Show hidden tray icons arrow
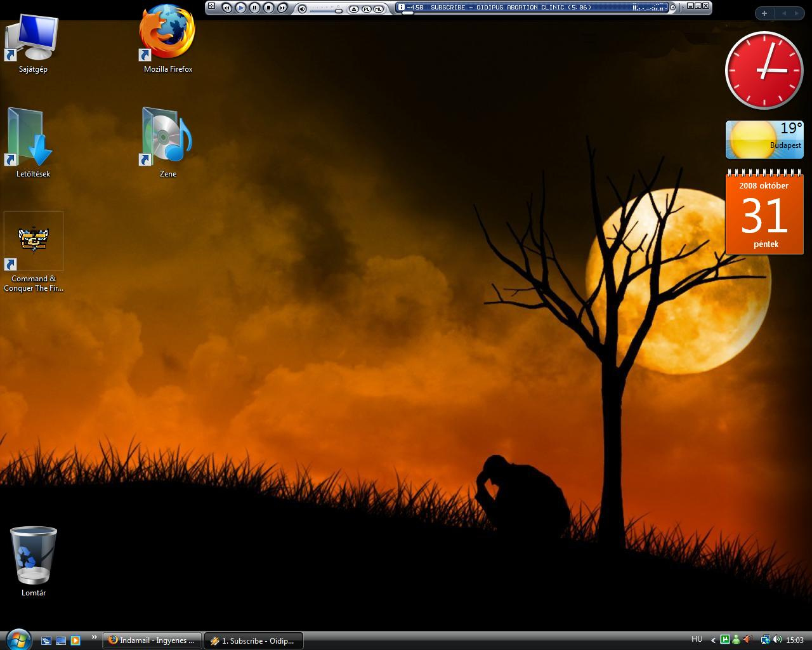This screenshot has width=812, height=650. tap(713, 640)
